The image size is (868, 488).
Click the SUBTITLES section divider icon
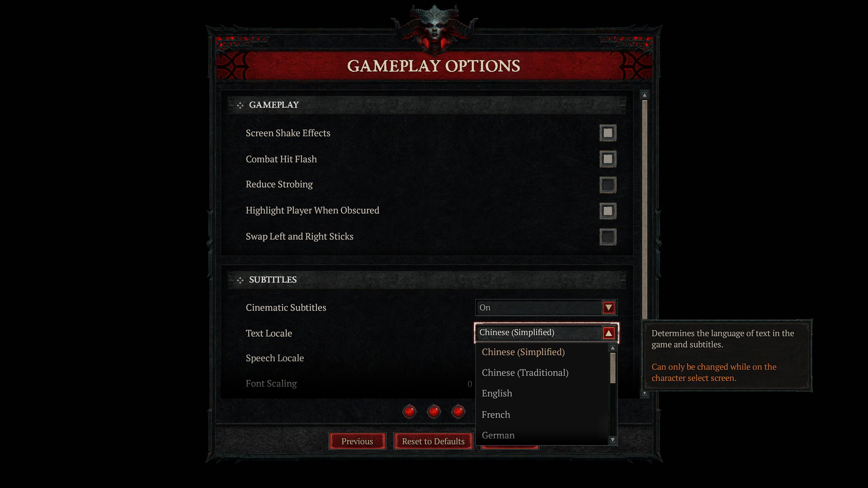[x=239, y=279]
